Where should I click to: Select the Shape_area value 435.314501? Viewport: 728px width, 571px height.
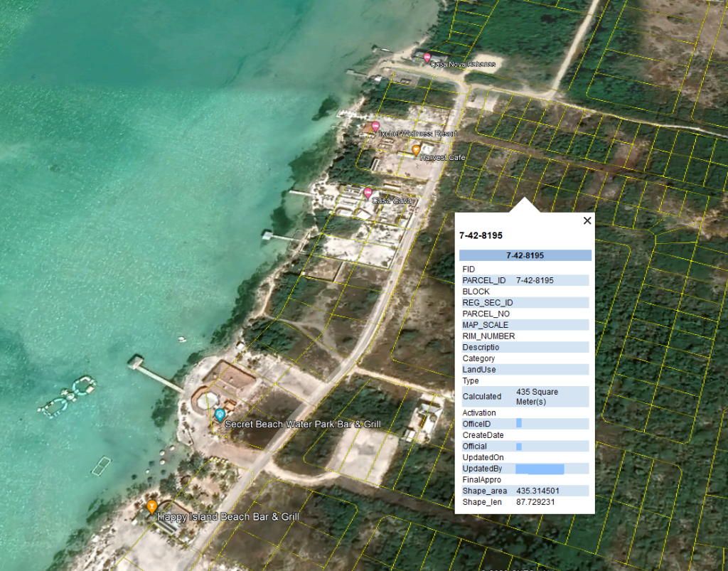tap(537, 491)
